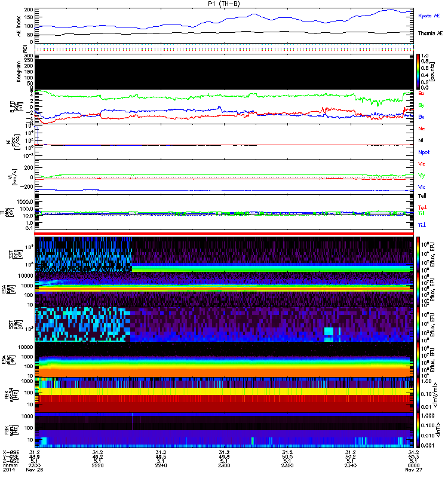
Task: Click the plot title P1 (TH-B)
Action: (224, 4)
